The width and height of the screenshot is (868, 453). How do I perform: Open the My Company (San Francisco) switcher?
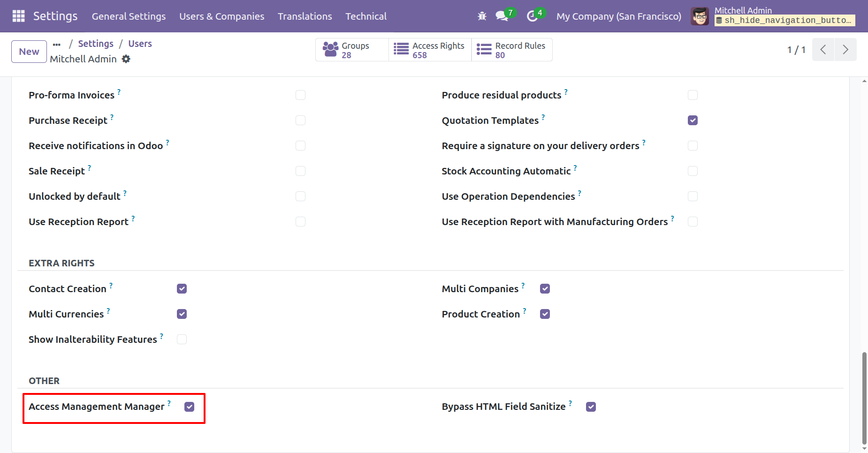(x=618, y=16)
